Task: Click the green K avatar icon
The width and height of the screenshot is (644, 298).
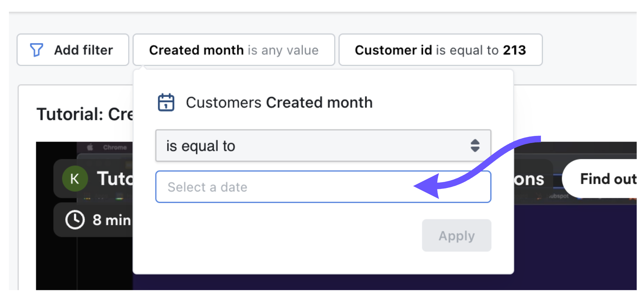Action: coord(75,179)
